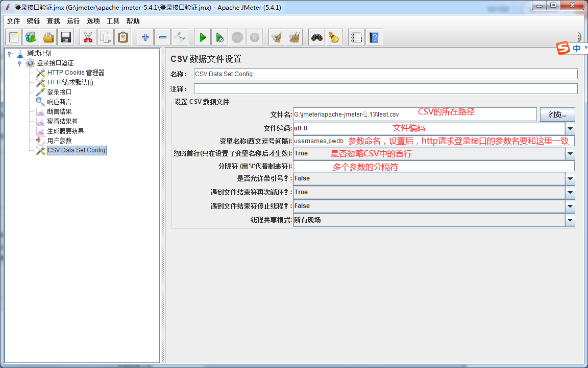Click the Toggle enable/disable element icon

(x=180, y=37)
